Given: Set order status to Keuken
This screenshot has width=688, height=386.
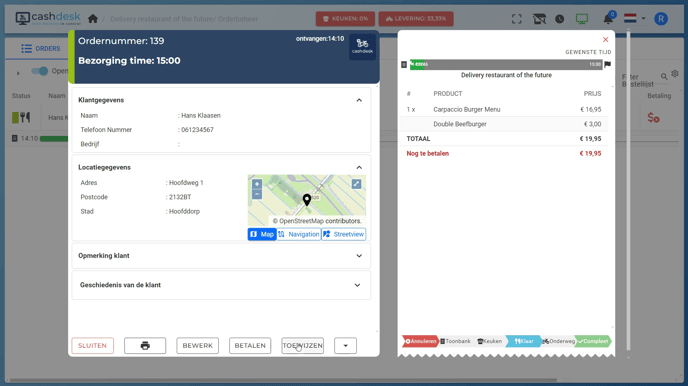Looking at the screenshot, I should click(490, 341).
